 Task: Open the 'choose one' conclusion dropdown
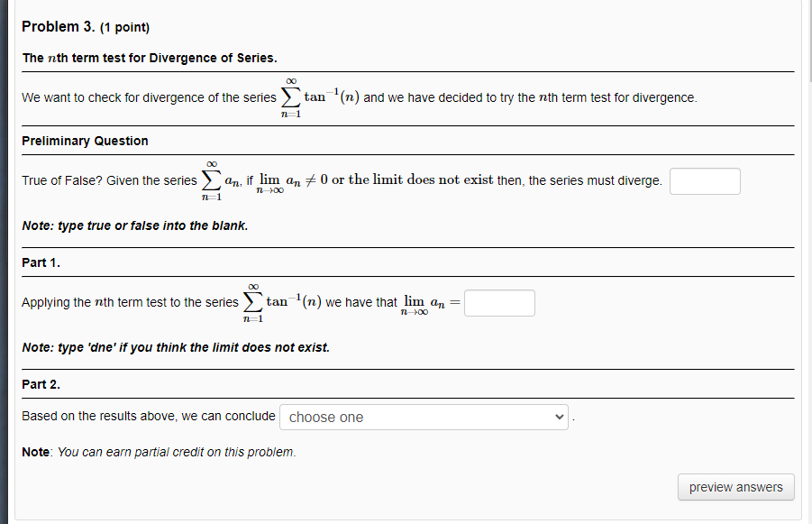coord(424,417)
